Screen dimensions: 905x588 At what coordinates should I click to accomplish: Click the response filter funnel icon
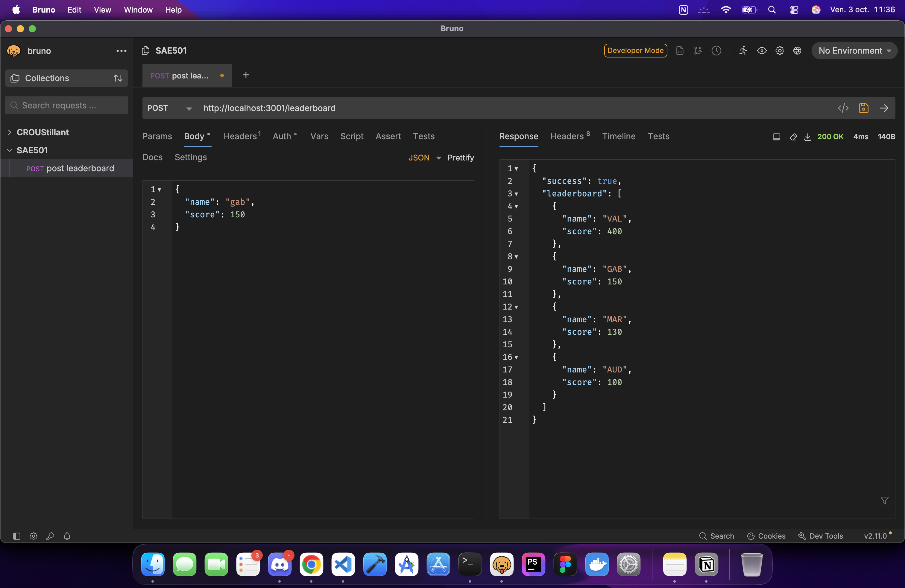(884, 501)
